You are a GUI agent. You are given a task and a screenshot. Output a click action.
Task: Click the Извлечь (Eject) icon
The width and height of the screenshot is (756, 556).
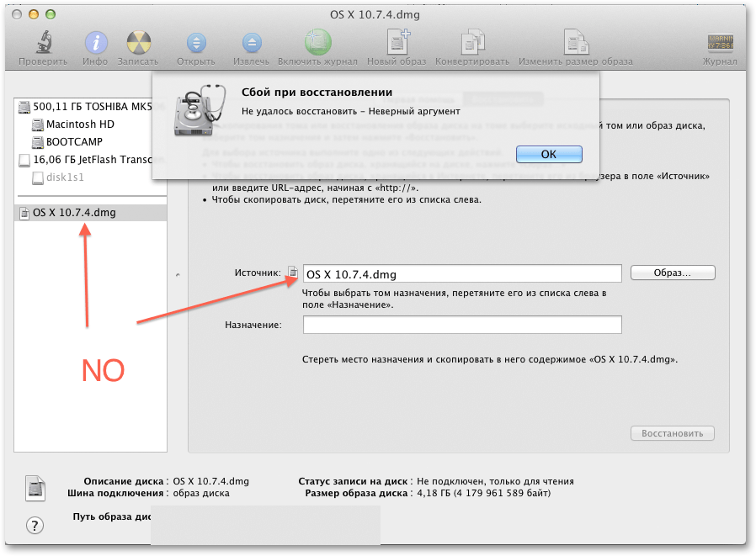[x=252, y=43]
